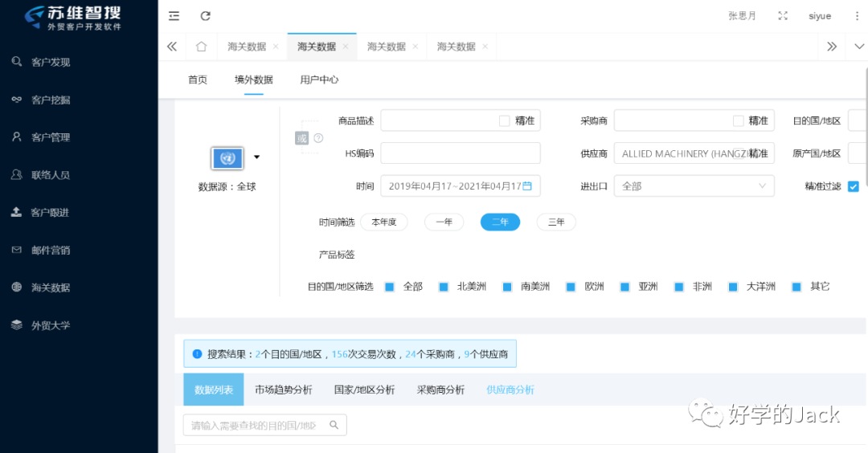The image size is (868, 453).
Task: Open the 用户中心 menu
Action: click(319, 80)
